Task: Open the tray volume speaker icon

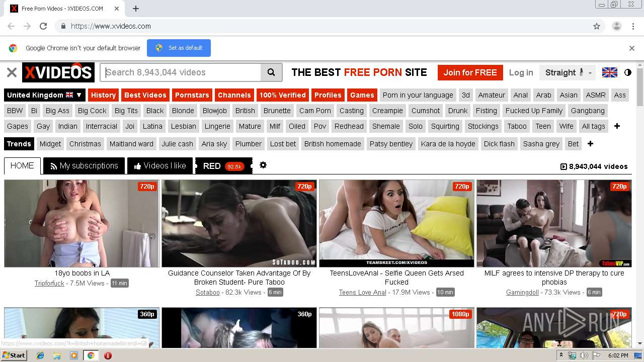Action: coord(585,355)
